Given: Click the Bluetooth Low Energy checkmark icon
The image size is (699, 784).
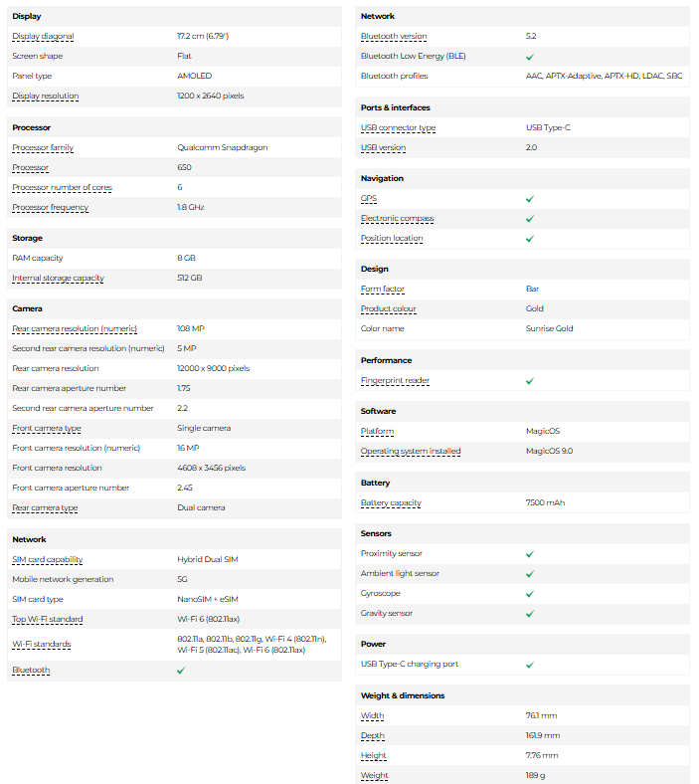Looking at the screenshot, I should (x=530, y=57).
